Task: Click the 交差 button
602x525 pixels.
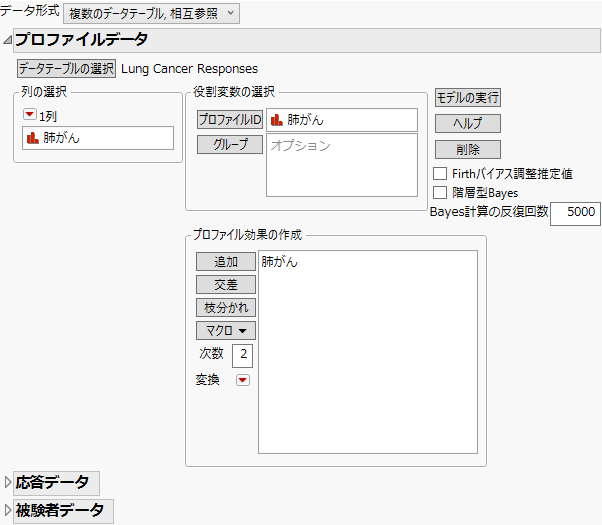Action: coord(224,284)
